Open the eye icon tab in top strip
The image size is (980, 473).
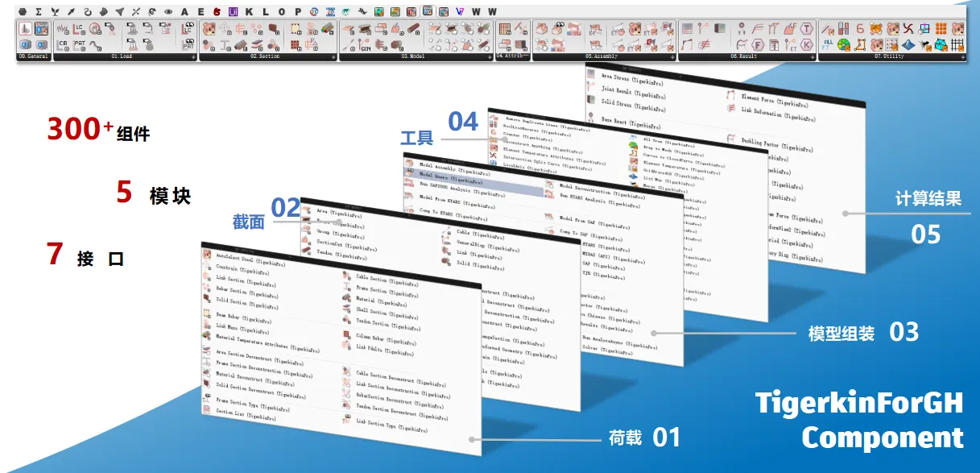click(x=168, y=11)
